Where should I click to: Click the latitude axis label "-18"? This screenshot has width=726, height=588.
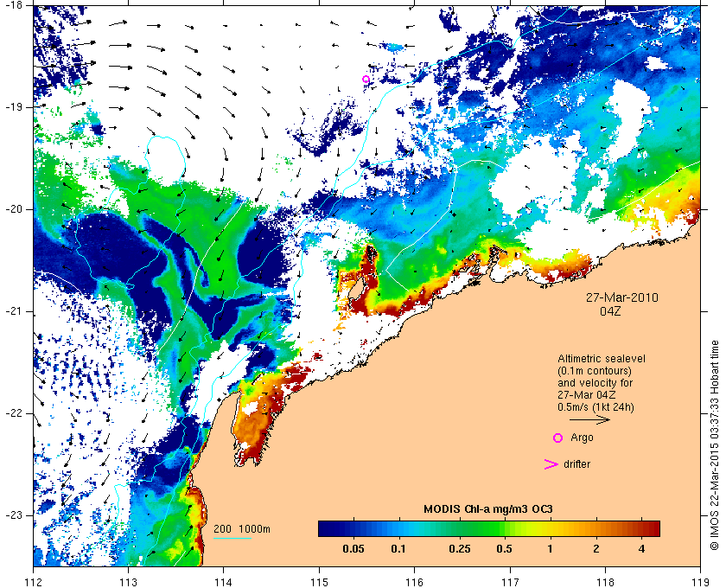[x=14, y=4]
